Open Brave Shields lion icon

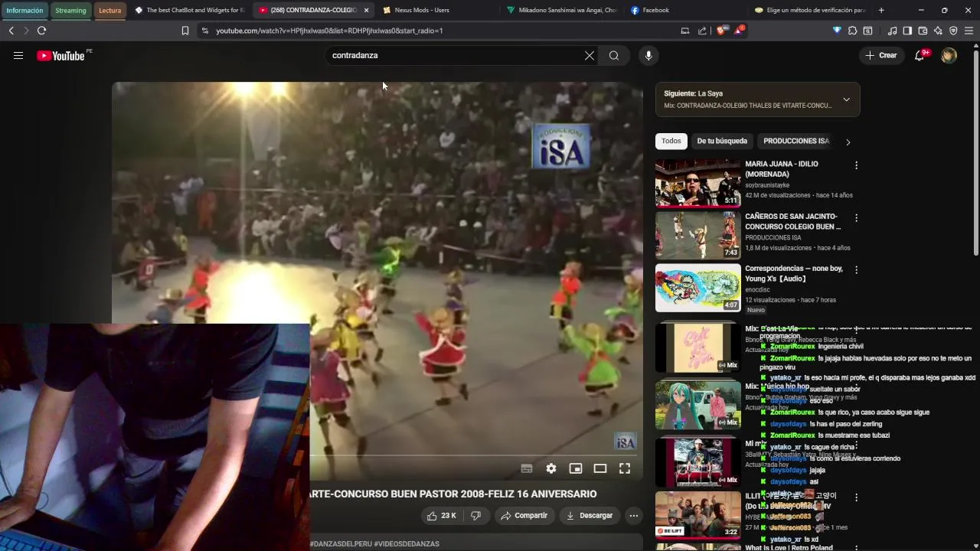coord(722,31)
